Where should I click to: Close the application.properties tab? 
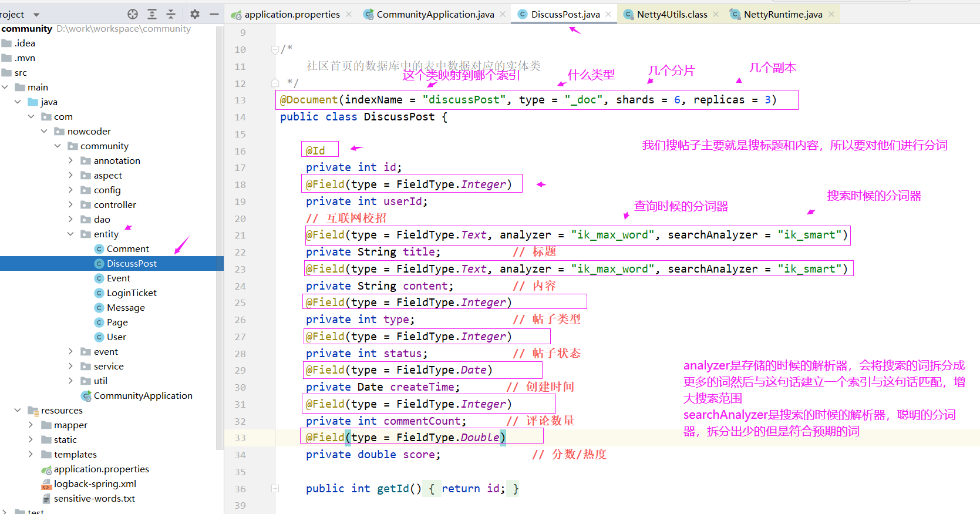[349, 14]
